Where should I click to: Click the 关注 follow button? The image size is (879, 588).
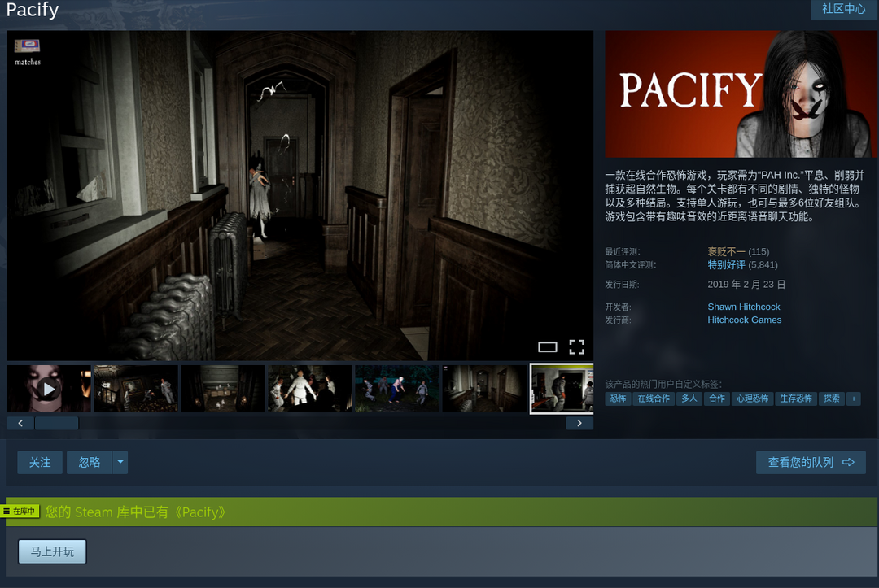coord(40,463)
